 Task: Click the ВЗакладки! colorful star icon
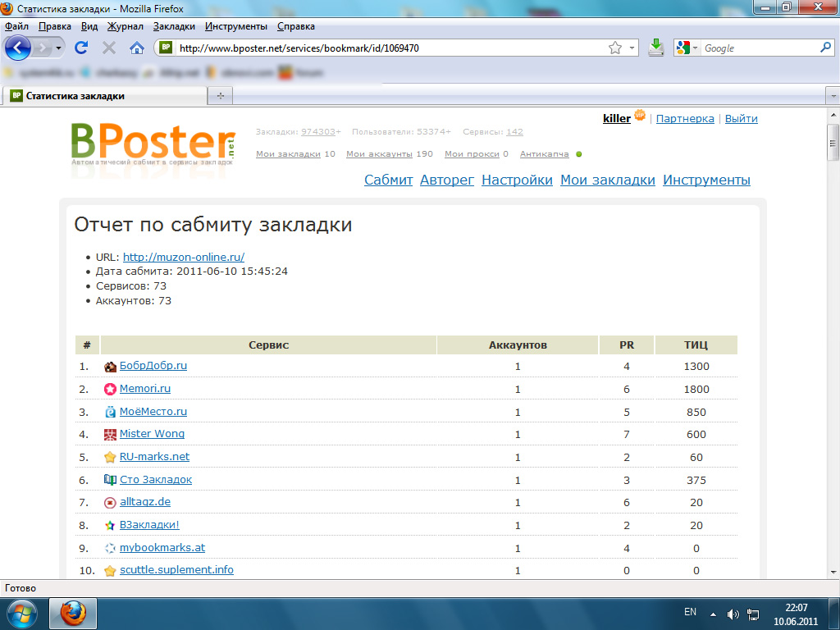(110, 526)
